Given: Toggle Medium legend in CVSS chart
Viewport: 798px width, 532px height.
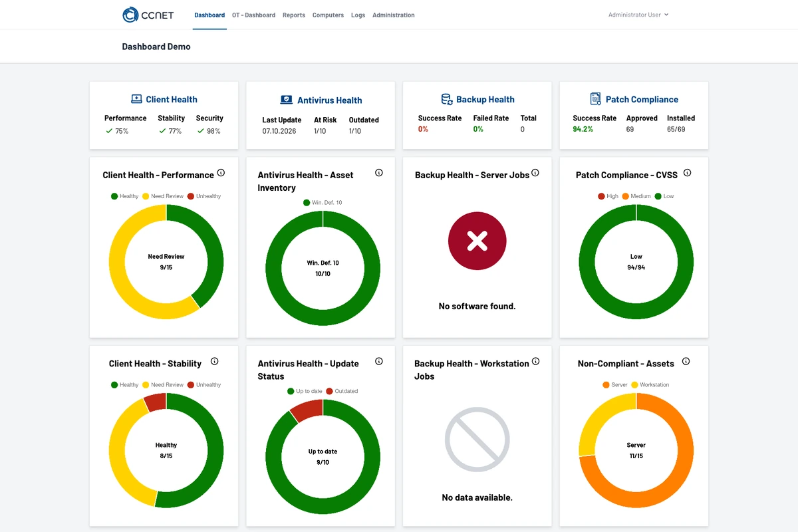Looking at the screenshot, I should pyautogui.click(x=636, y=196).
